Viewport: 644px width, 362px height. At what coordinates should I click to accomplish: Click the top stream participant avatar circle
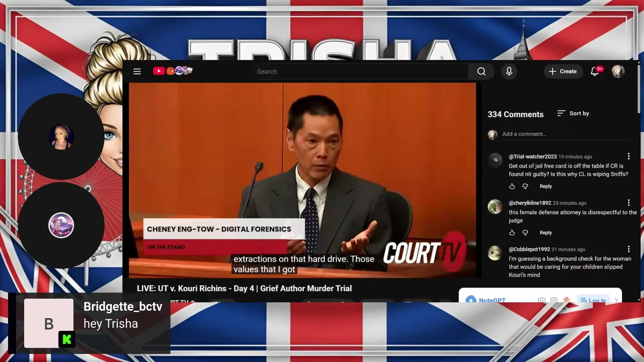(x=61, y=137)
